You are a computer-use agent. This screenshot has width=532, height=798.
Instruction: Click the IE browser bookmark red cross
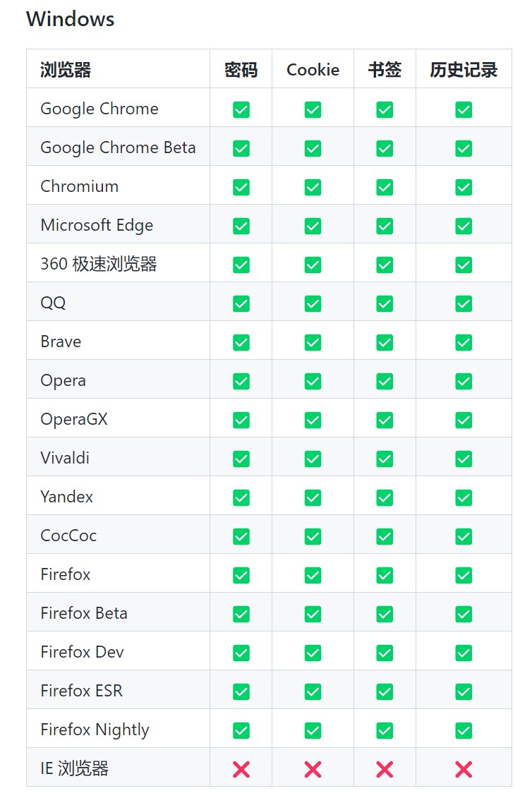click(x=385, y=769)
